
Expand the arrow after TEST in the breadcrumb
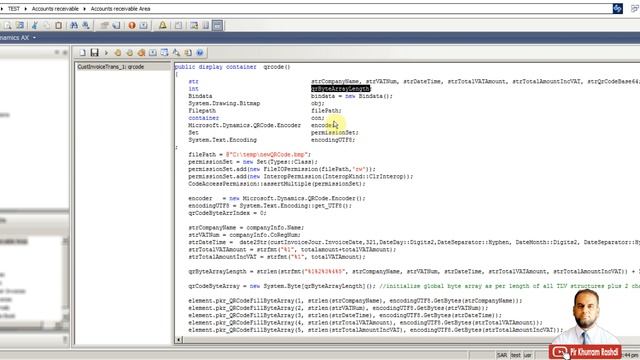(25, 9)
